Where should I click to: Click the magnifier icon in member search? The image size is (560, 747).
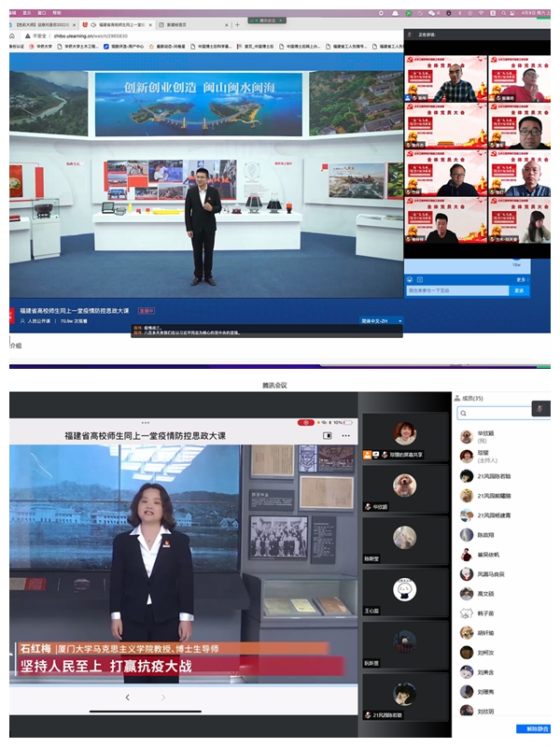click(464, 413)
